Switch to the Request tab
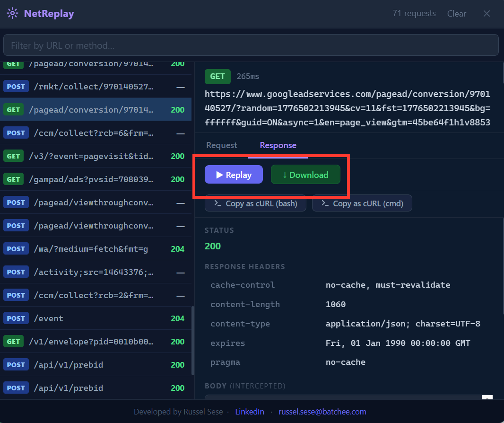 [x=222, y=145]
